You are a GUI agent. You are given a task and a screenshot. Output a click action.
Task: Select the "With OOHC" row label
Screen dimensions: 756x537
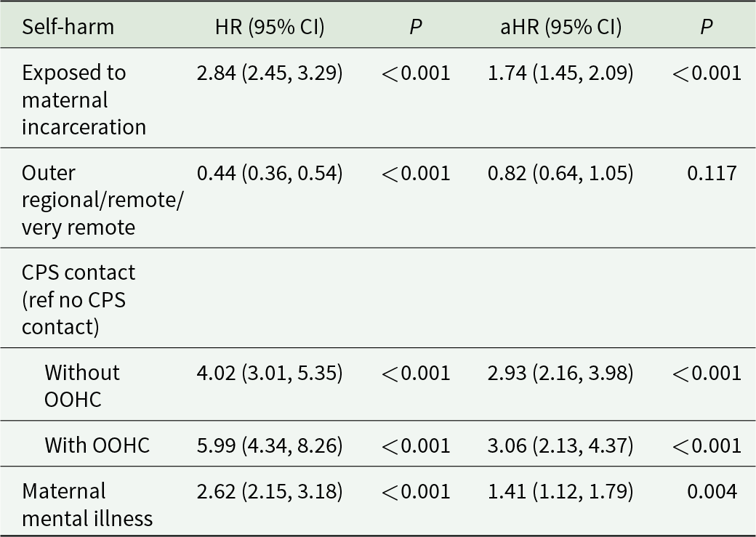point(97,445)
